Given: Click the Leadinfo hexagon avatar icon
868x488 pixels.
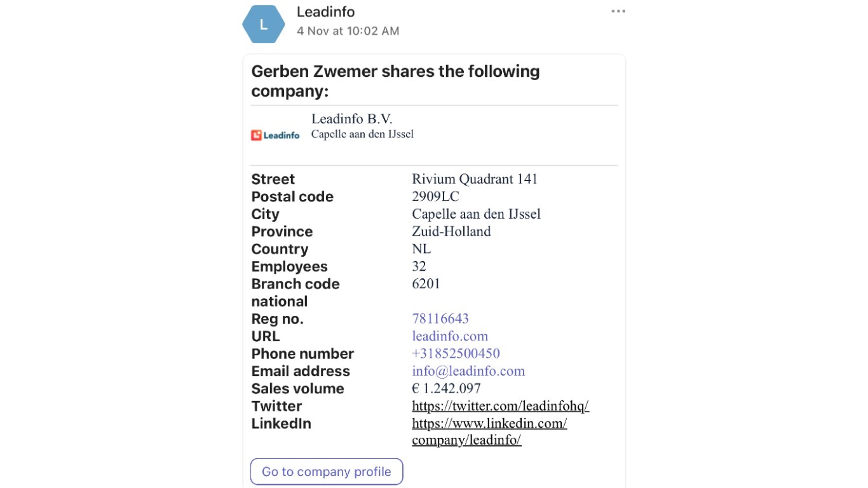Looking at the screenshot, I should [264, 25].
